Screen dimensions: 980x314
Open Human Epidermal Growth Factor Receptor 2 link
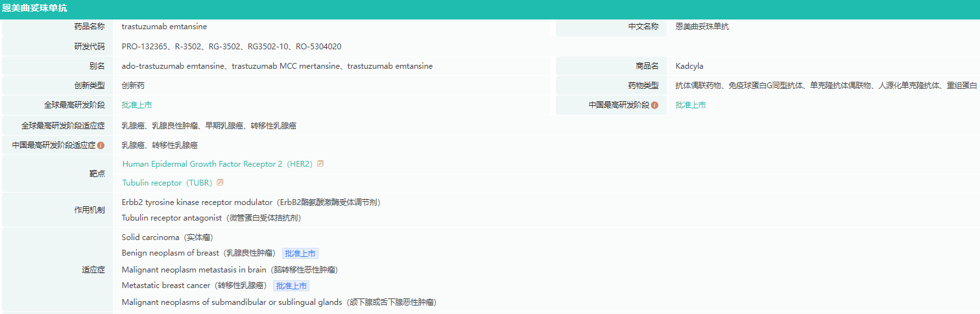[x=218, y=164]
